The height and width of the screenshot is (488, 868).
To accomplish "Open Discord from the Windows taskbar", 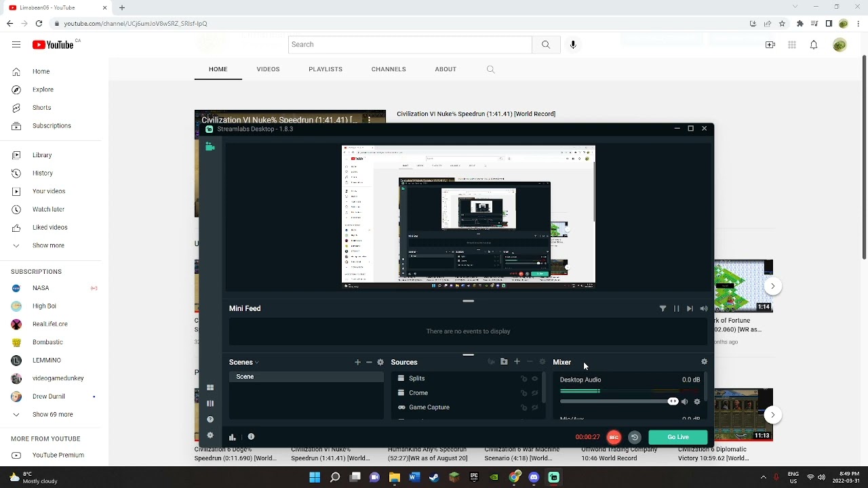I will 534,478.
